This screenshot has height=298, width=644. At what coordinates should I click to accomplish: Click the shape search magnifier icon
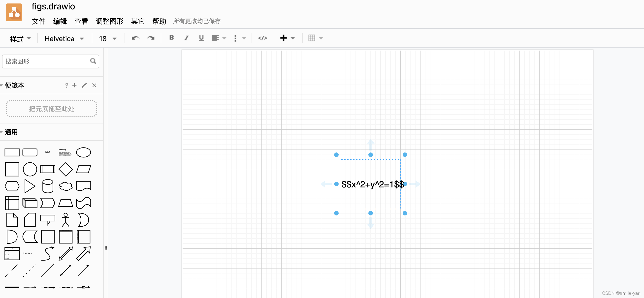click(x=93, y=61)
